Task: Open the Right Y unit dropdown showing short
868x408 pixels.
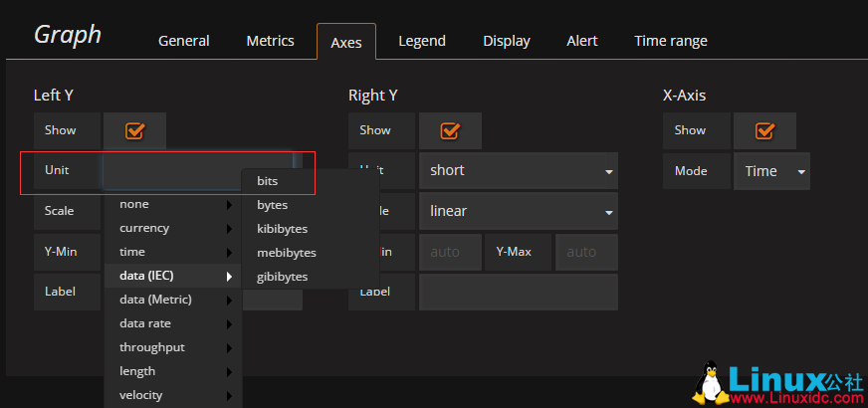Action: [518, 170]
